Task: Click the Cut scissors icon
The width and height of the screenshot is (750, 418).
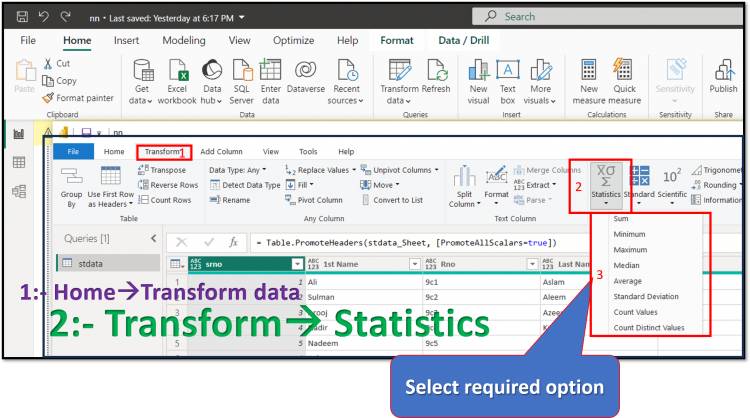Action: coord(48,63)
